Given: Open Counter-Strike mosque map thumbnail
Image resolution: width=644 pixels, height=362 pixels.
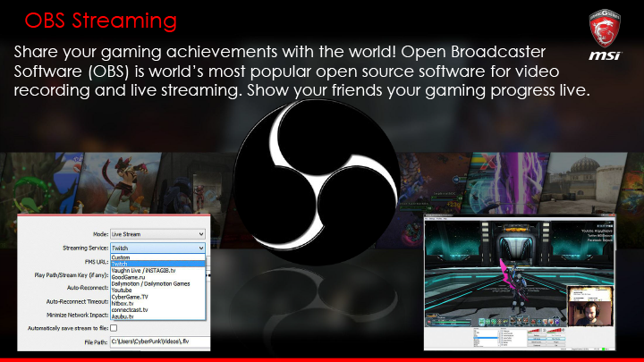Looking at the screenshot, I should (582, 182).
